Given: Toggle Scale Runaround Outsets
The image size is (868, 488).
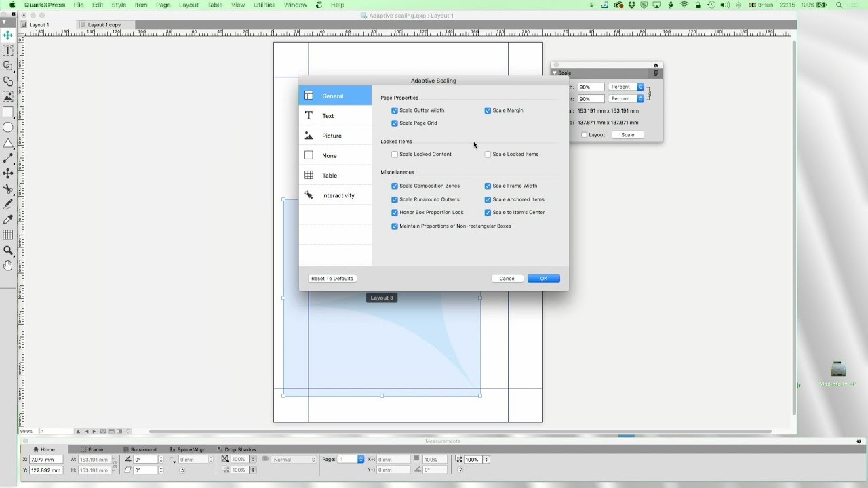Looking at the screenshot, I should pyautogui.click(x=395, y=199).
